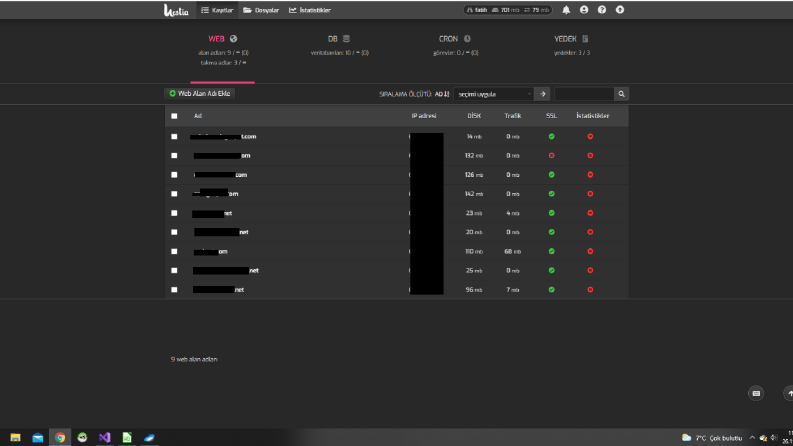Click the user usage pill showing 701 mb
Screen dimensions: 793x446
[507, 10]
